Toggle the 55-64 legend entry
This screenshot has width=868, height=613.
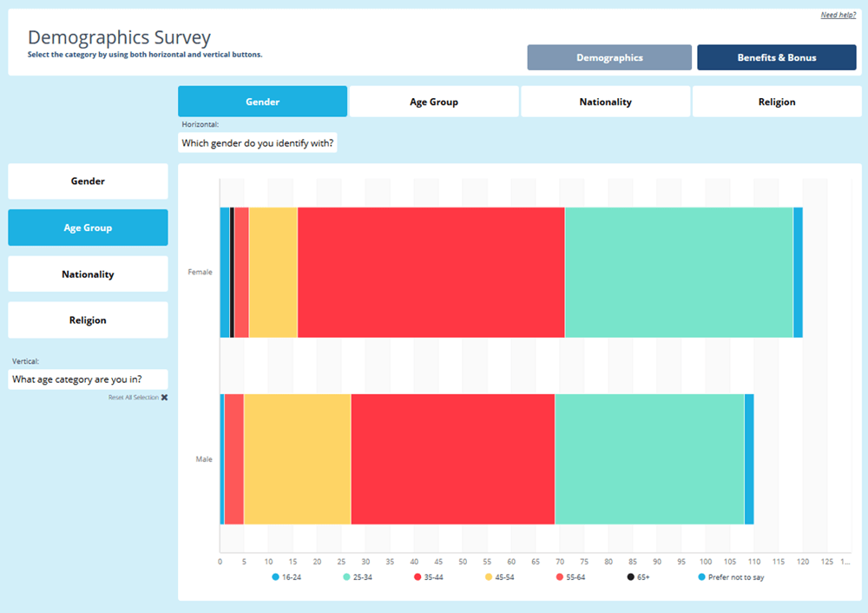coord(570,577)
